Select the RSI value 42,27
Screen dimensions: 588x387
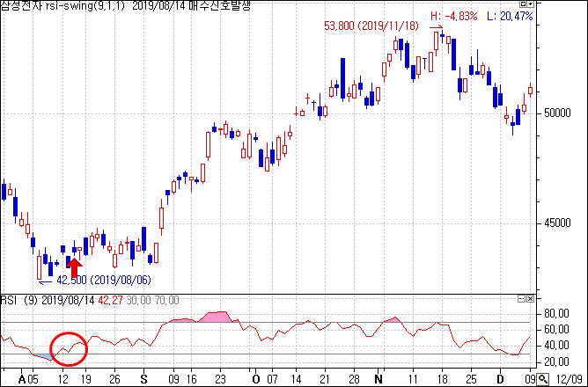(x=110, y=300)
